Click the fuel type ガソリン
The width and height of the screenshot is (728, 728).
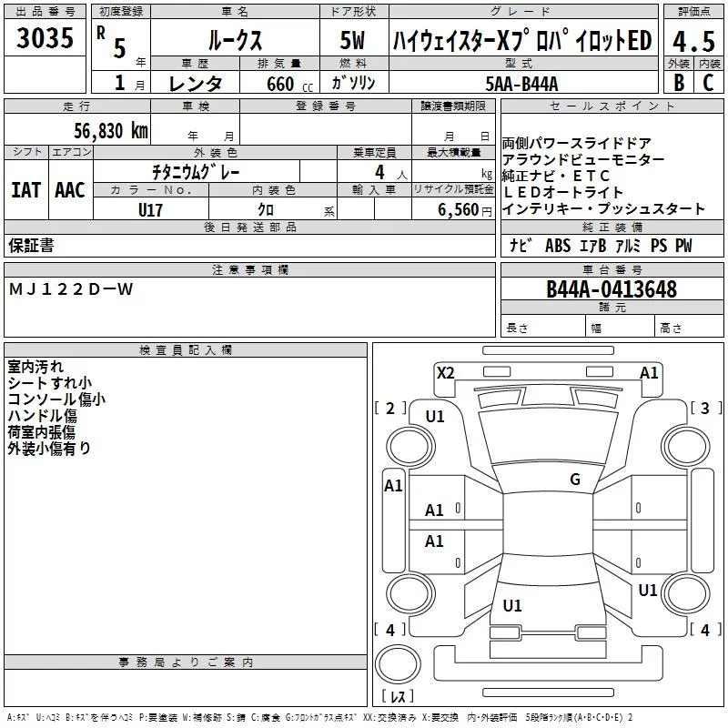coord(353,83)
